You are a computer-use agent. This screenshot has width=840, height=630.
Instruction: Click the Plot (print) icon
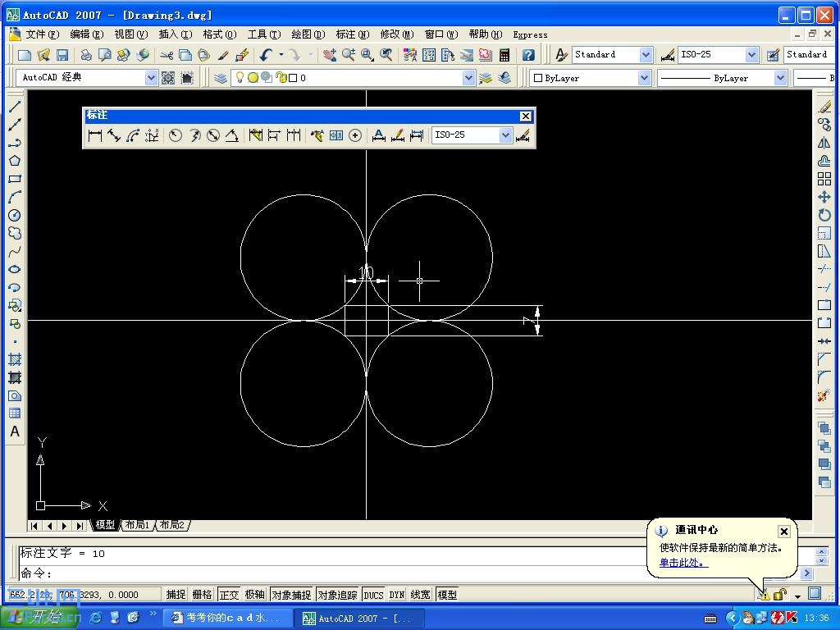pyautogui.click(x=85, y=55)
